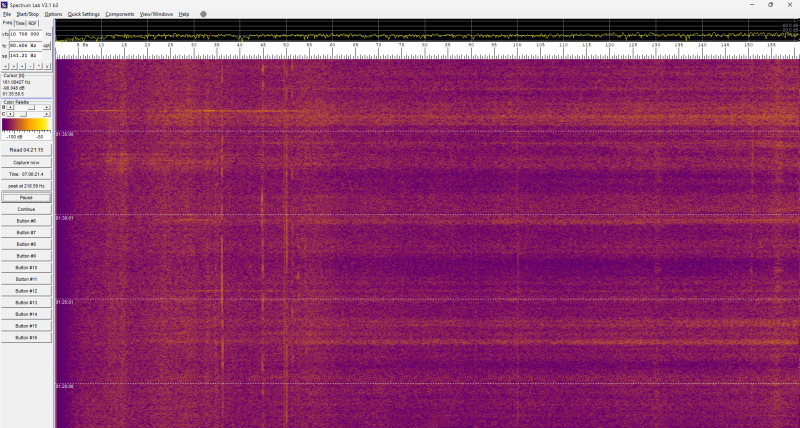
Task: Click the opt button beside fc field
Action: coord(46,45)
